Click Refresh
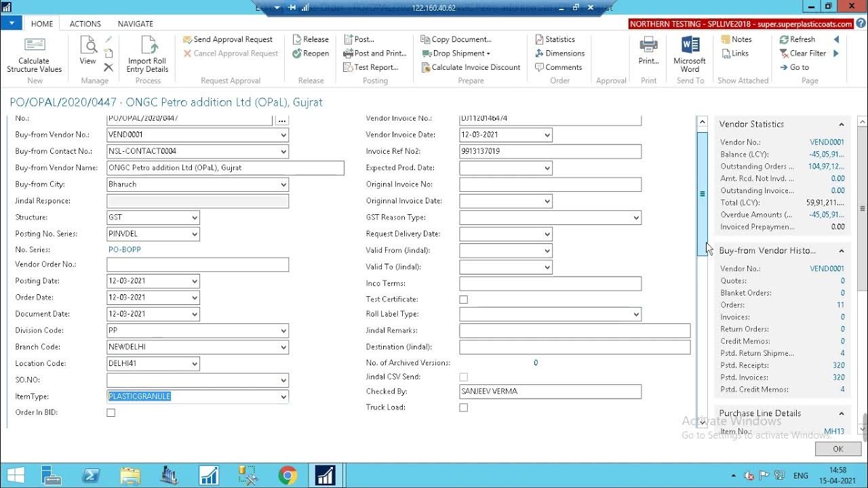 click(797, 39)
